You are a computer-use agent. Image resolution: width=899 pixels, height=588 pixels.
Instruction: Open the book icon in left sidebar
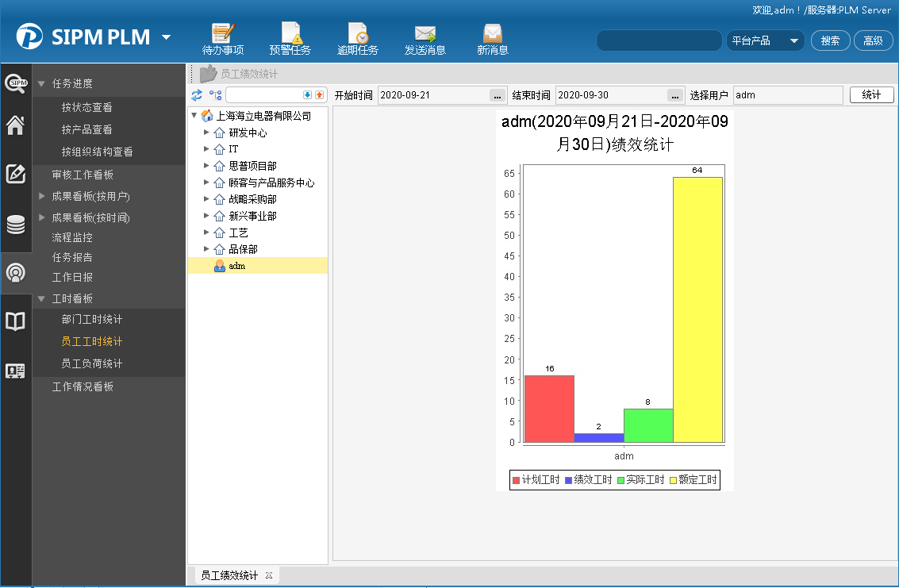[x=16, y=321]
